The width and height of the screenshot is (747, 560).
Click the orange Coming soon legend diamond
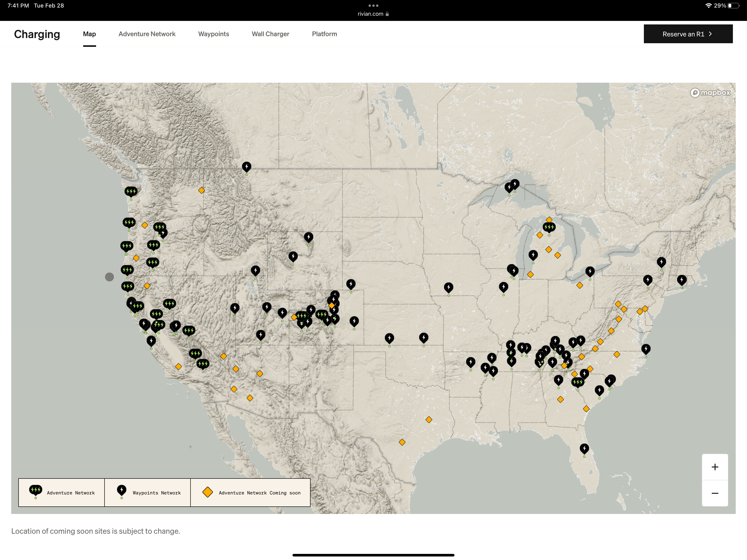[x=207, y=492]
